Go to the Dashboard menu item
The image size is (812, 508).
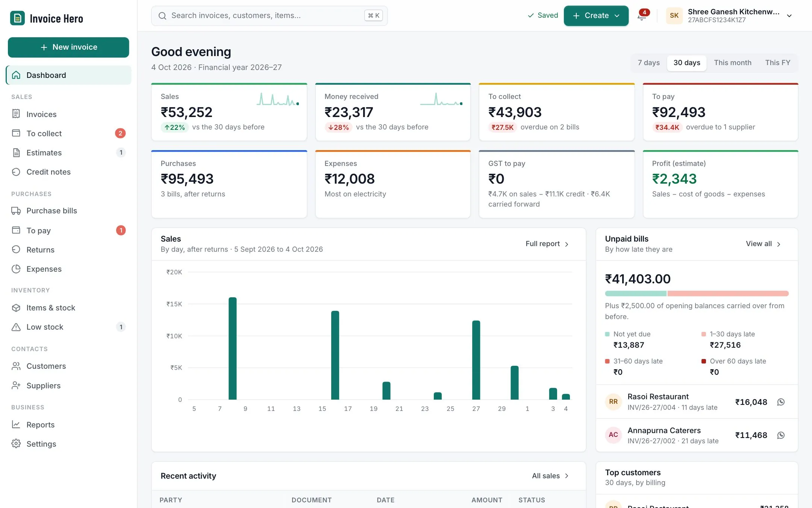click(x=68, y=75)
